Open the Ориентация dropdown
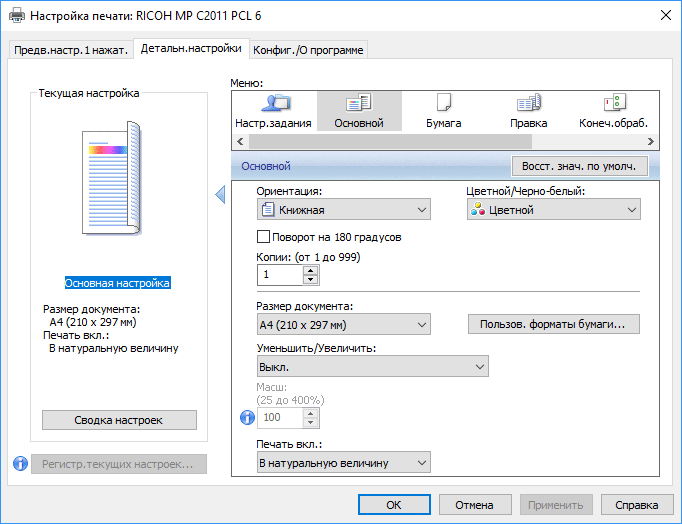 tap(344, 210)
